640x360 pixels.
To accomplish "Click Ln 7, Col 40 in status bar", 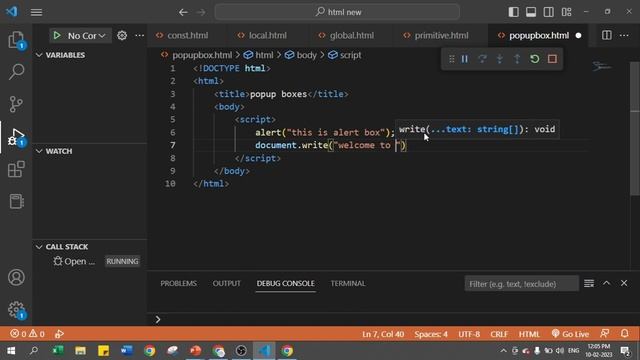I will point(383,334).
